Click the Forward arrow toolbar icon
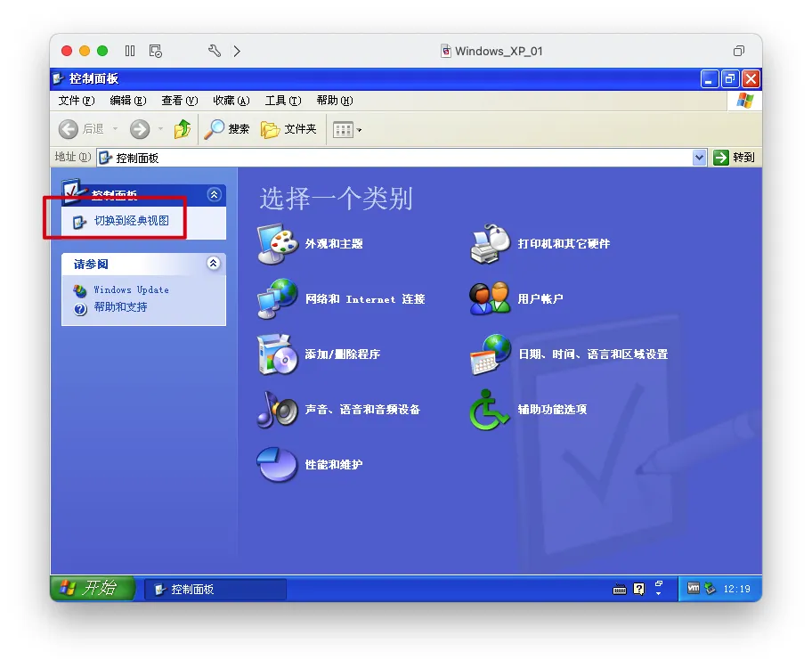This screenshot has width=812, height=668. [140, 129]
